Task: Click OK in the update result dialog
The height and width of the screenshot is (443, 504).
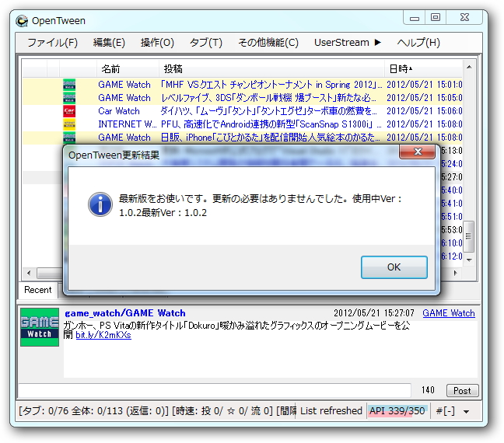Action: coord(394,267)
